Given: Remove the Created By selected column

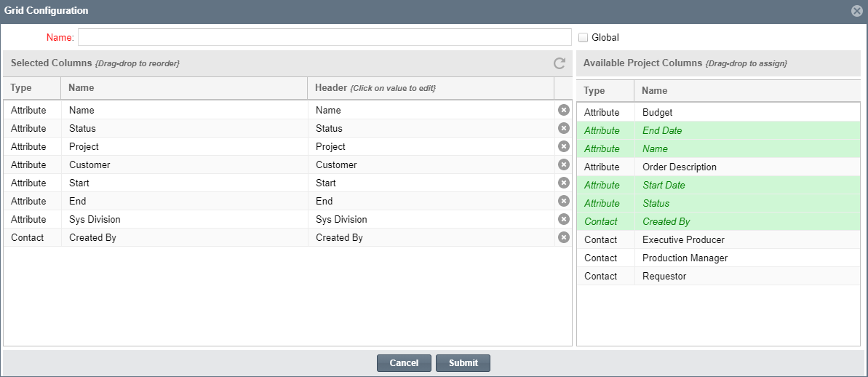Looking at the screenshot, I should [564, 238].
